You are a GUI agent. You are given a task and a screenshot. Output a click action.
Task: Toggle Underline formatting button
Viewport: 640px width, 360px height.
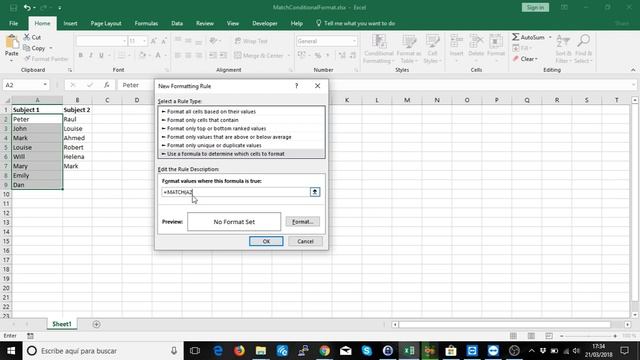pyautogui.click(x=101, y=55)
